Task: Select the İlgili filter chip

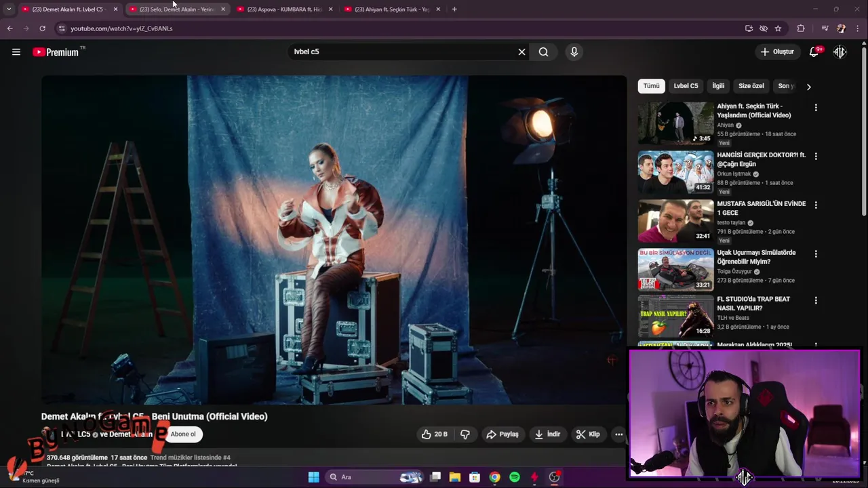Action: (718, 86)
